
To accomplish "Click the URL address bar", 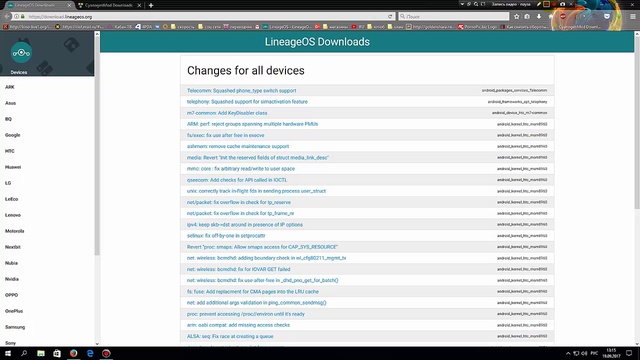I will (206, 17).
